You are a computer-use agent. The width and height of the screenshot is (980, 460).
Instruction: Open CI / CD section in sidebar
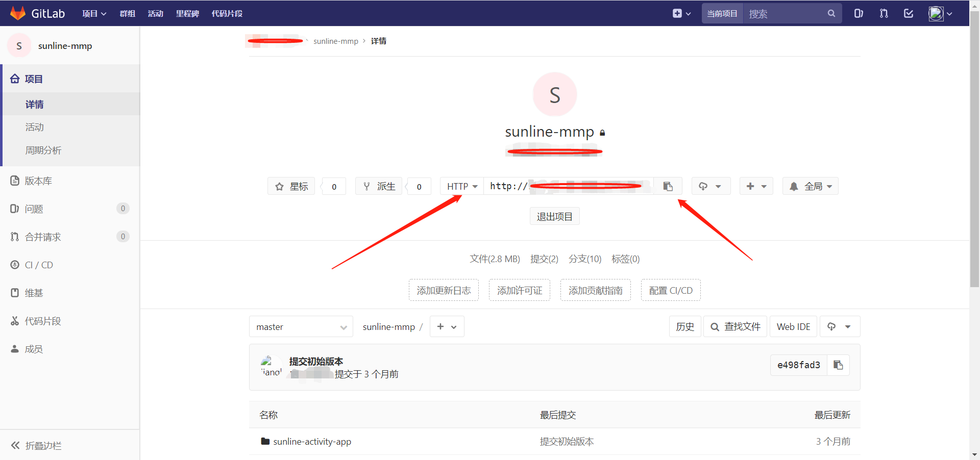click(x=70, y=265)
